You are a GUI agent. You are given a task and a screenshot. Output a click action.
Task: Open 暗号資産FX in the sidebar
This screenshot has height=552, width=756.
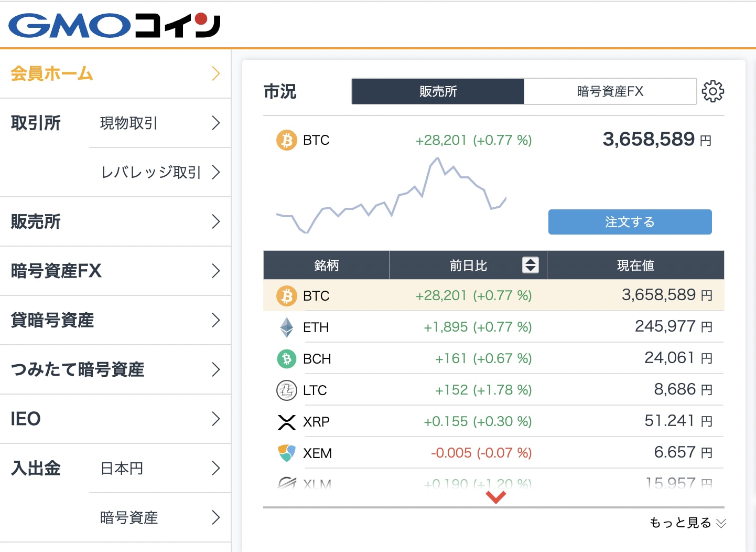click(x=115, y=271)
